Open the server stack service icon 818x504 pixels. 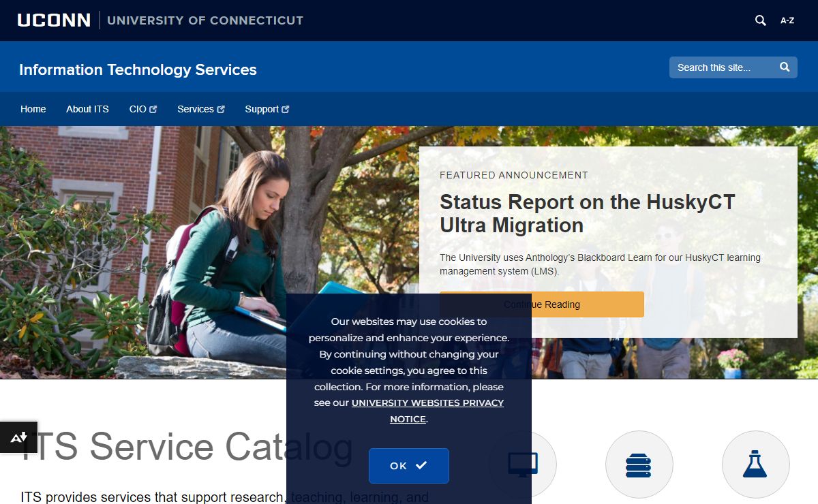click(639, 464)
